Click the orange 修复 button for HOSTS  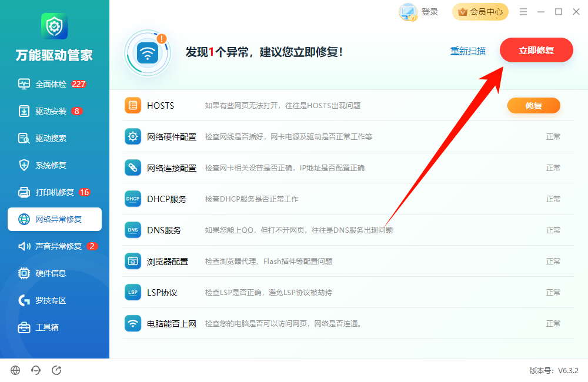click(534, 106)
